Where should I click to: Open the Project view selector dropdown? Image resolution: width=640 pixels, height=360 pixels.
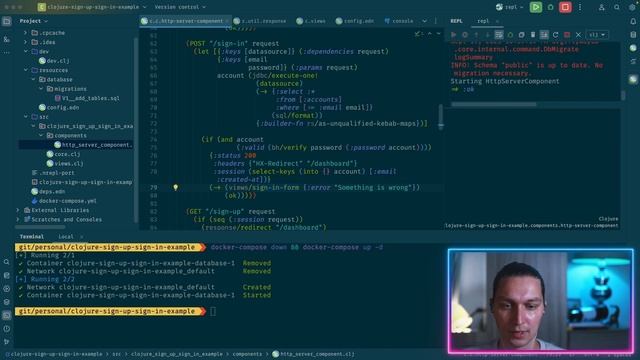click(33, 21)
